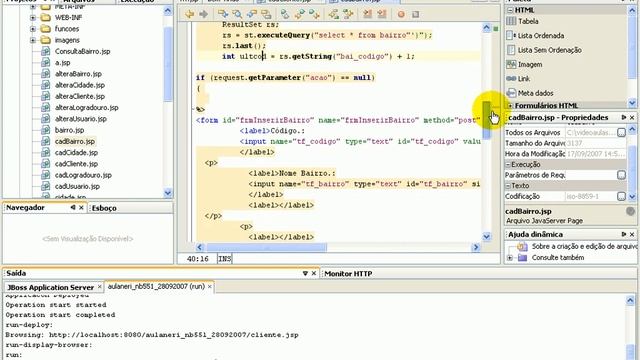Click the Find Next Occurrence icon

point(252,14)
